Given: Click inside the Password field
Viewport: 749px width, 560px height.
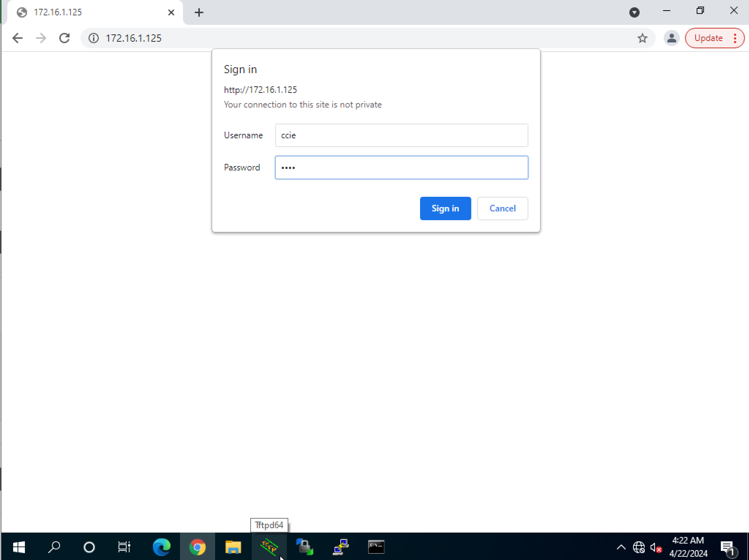Looking at the screenshot, I should click(x=401, y=167).
